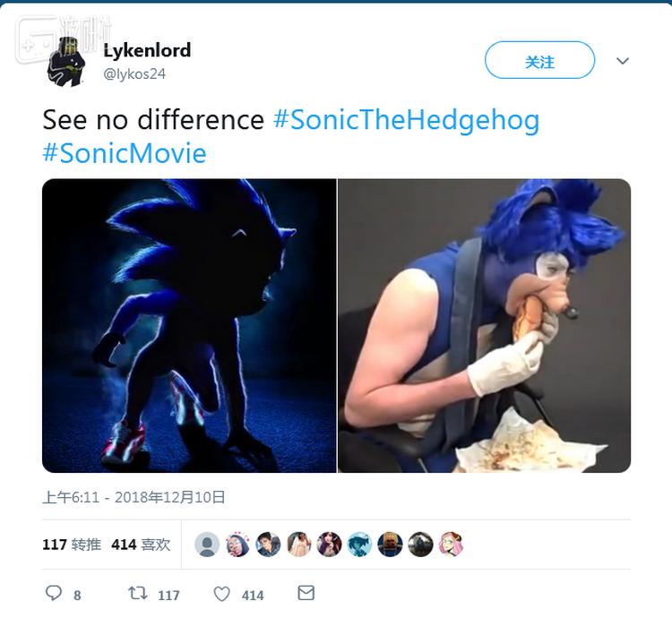Open the #SonicMovie hashtag link
The height and width of the screenshot is (618, 672).
tap(125, 153)
